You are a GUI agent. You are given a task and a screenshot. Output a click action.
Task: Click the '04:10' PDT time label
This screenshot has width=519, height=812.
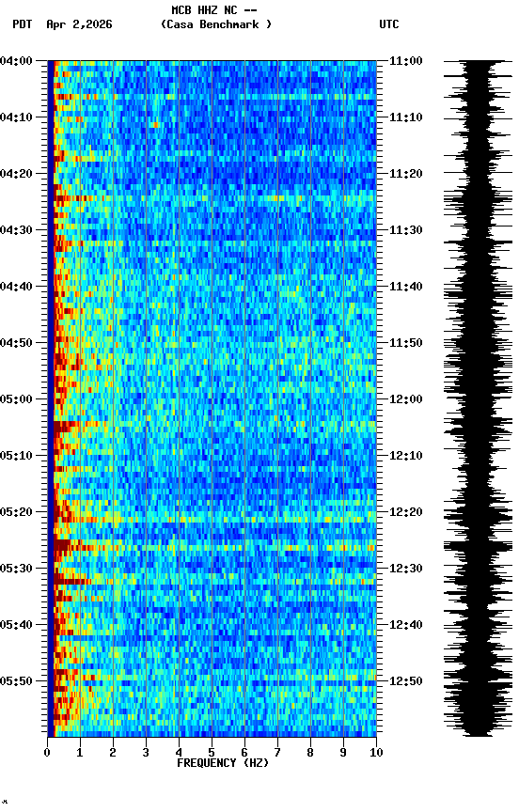(x=16, y=117)
